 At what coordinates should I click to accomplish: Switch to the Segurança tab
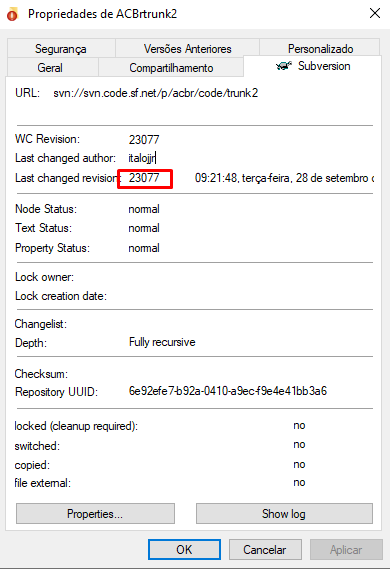61,48
